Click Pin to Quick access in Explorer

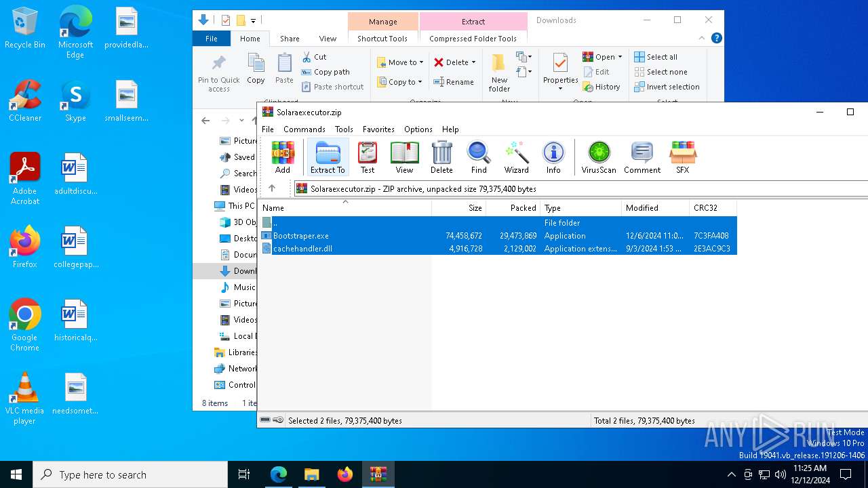pos(218,73)
